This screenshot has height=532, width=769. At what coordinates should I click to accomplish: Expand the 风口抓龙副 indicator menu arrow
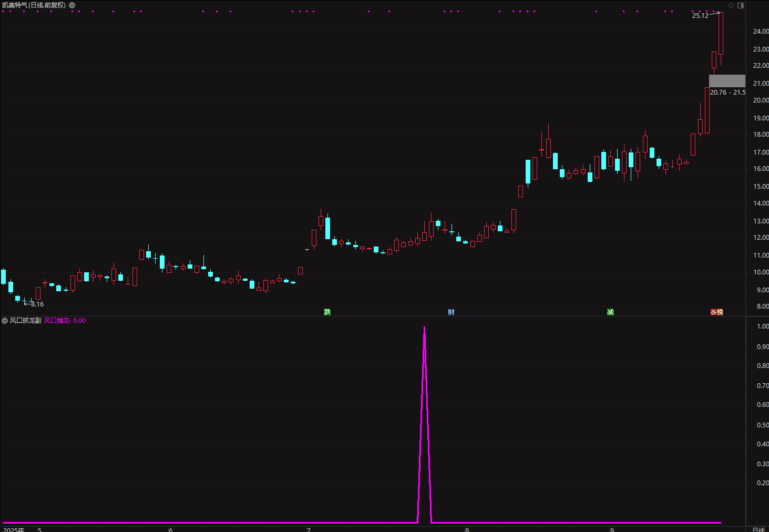[x=5, y=321]
